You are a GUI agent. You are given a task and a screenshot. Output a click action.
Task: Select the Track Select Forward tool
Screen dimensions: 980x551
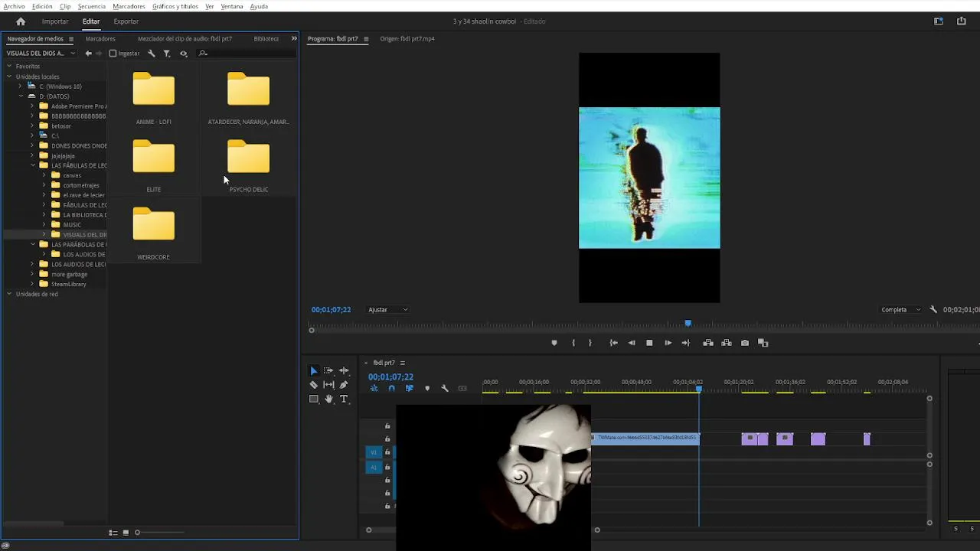pos(328,370)
